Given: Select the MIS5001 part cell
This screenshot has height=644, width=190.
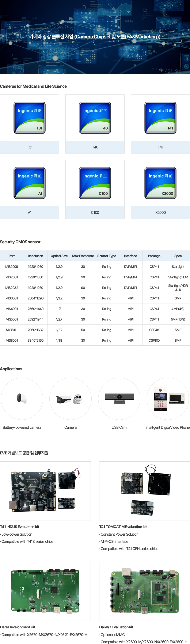Looking at the screenshot, I should (12, 319).
